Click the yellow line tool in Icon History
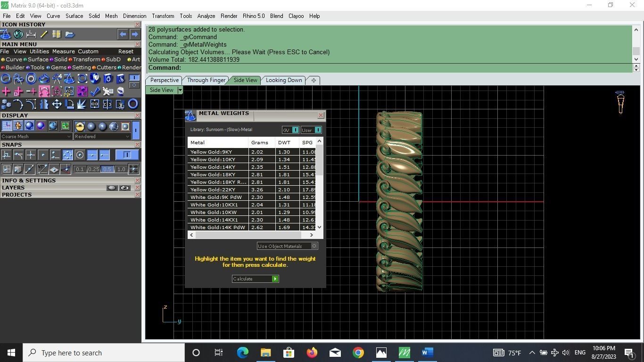The height and width of the screenshot is (362, 644). [x=43, y=34]
